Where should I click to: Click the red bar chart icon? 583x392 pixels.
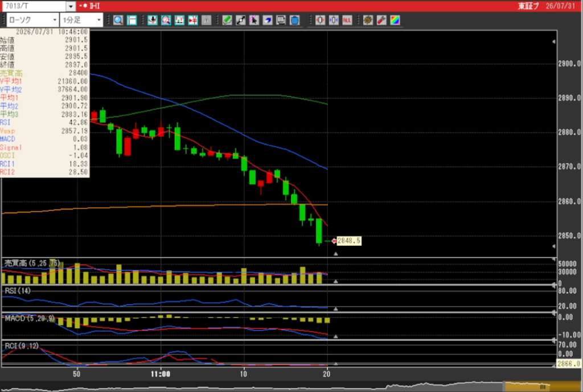coord(179,20)
